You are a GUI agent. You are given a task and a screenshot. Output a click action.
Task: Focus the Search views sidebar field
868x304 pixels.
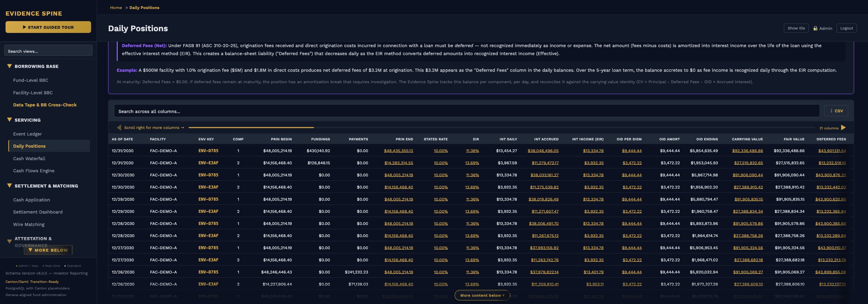pos(48,51)
